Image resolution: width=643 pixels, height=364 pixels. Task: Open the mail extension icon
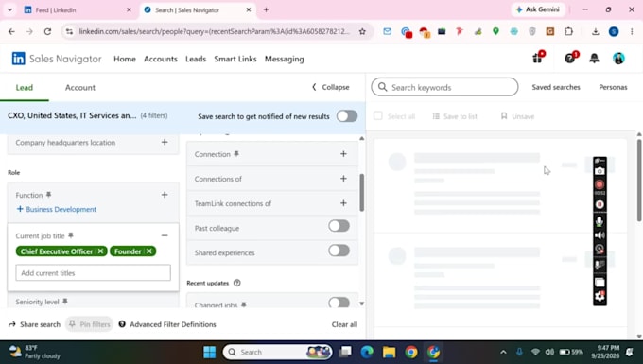(x=387, y=31)
